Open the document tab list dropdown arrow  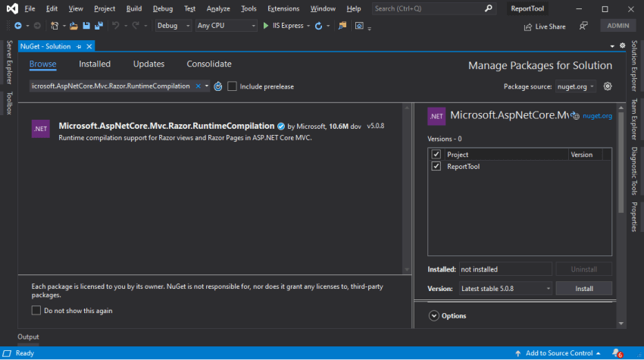click(612, 46)
